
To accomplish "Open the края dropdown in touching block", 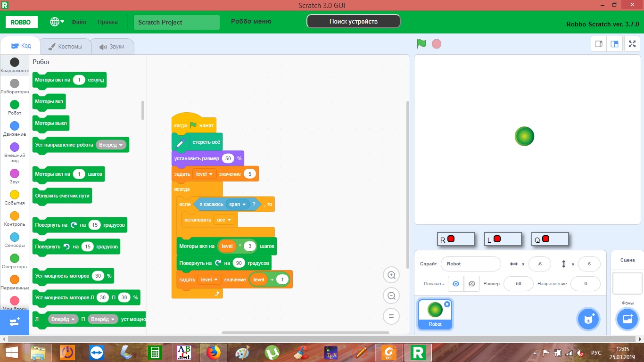I will [x=238, y=204].
